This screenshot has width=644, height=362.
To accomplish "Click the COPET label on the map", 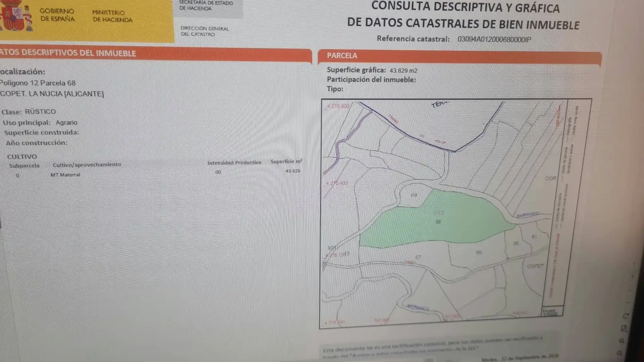I will click(535, 266).
